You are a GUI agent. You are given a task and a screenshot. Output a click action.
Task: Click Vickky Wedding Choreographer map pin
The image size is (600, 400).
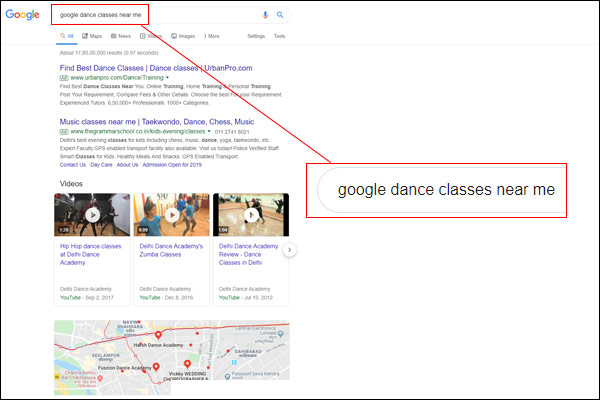(x=187, y=364)
